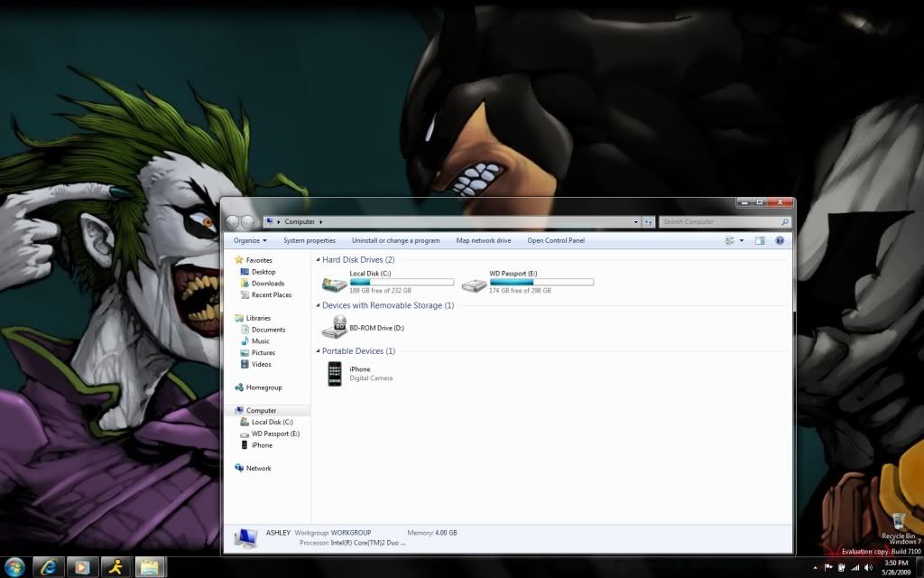Toggle the preview pane button
924x578 pixels.
(760, 240)
